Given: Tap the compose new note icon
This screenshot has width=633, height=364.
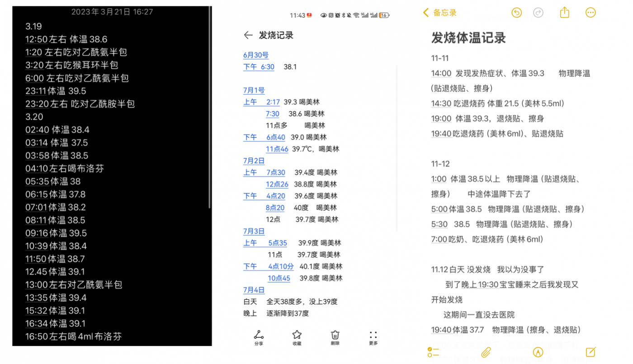Looking at the screenshot, I should 590,352.
